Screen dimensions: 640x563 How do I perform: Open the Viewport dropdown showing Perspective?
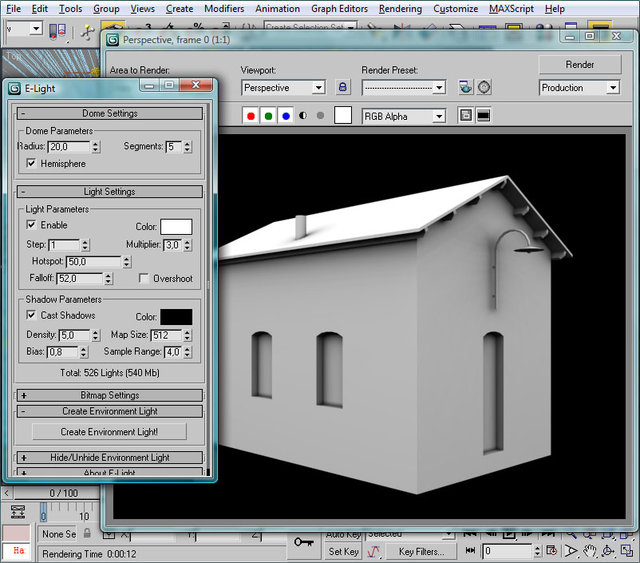[x=283, y=88]
